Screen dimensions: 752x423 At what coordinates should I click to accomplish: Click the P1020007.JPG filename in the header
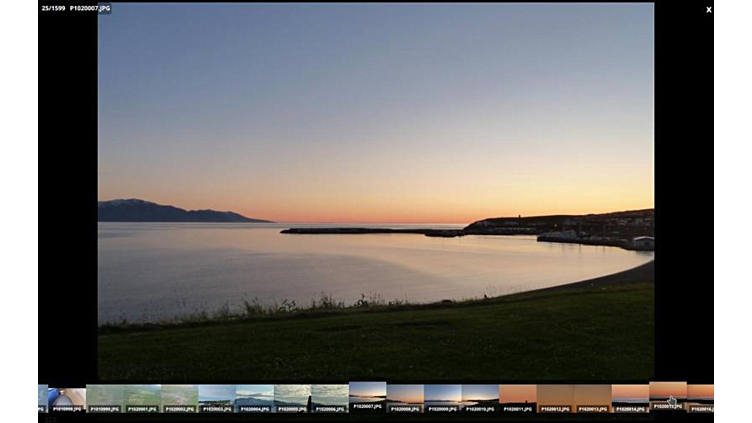click(x=90, y=8)
